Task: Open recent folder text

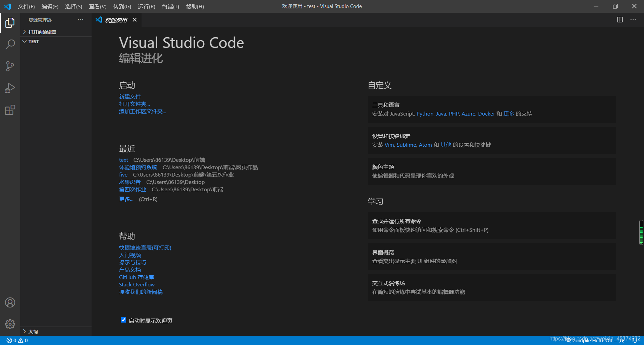Action: [123, 160]
